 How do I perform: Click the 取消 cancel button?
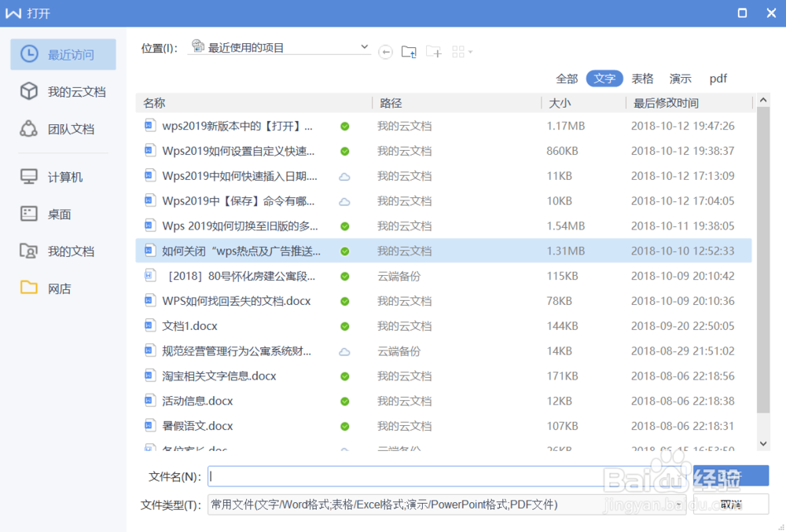coord(731,504)
